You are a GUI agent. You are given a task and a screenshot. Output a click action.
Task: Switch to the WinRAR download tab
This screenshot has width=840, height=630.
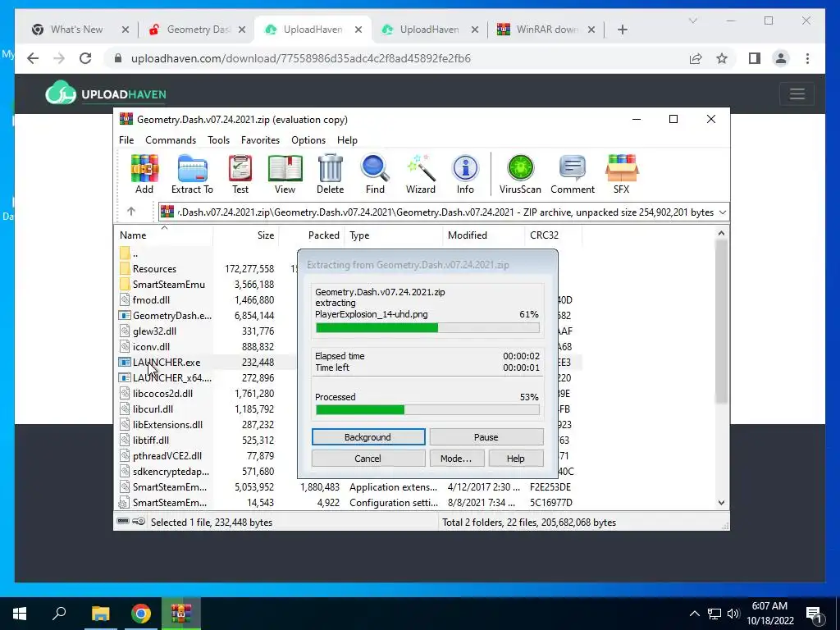545,30
